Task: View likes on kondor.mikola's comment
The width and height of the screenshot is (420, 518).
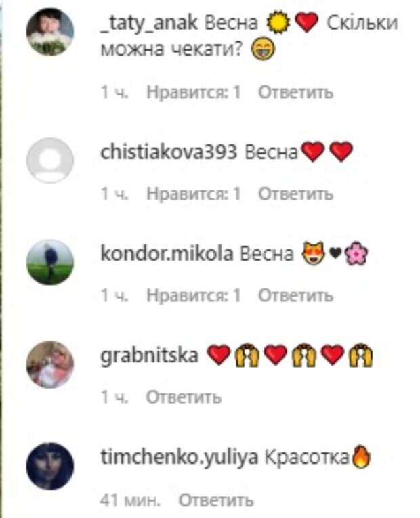Action: pyautogui.click(x=194, y=295)
